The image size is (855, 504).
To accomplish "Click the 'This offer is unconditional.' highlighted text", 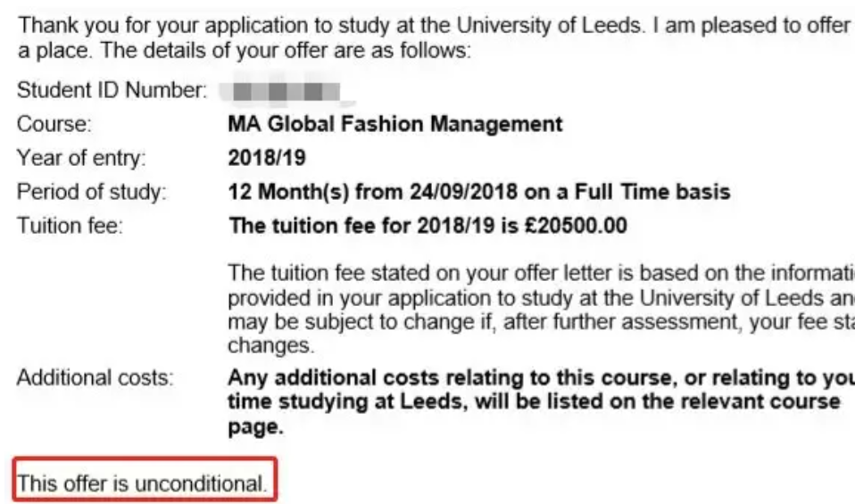I will 143,483.
